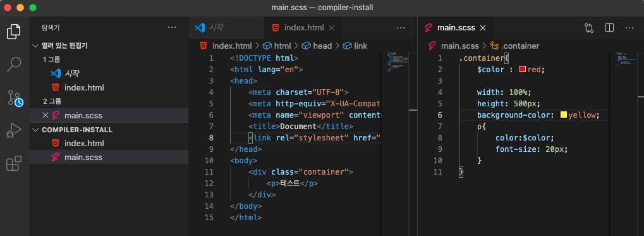
Task: Select main.scss under COMPILER-INSTALL folder
Action: click(109, 158)
